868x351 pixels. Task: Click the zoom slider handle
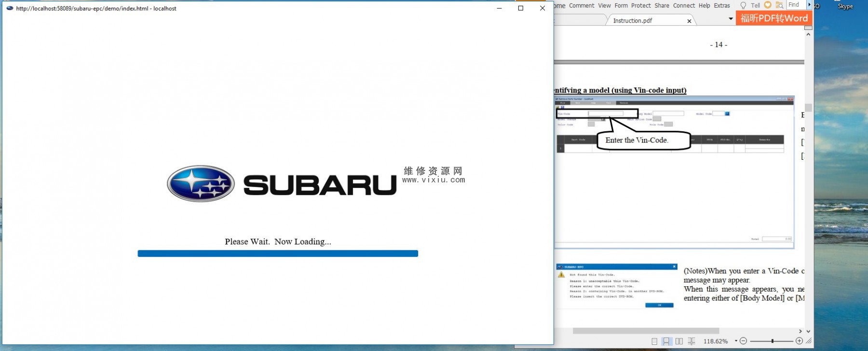773,341
